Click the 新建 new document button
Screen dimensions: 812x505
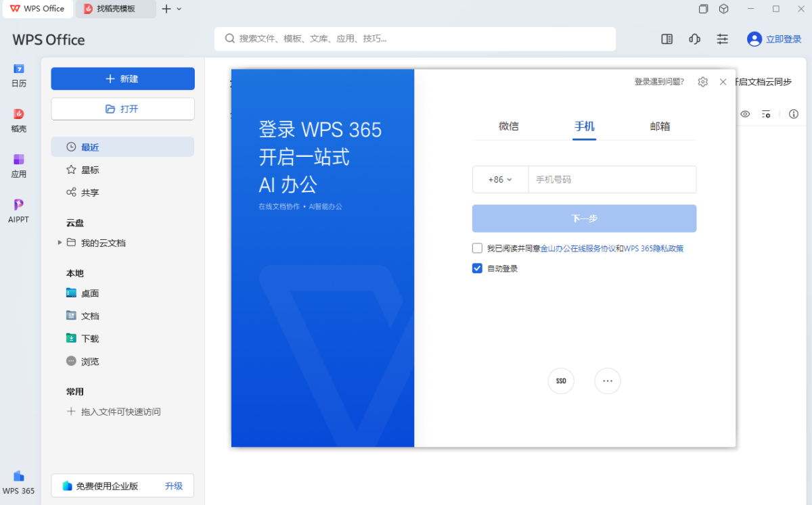click(122, 78)
